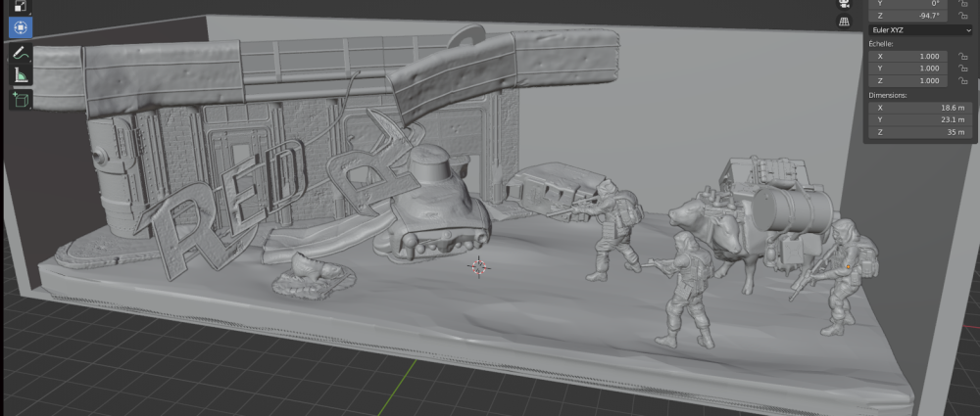The image size is (980, 416).
Task: Toggle lock on Échelle Z
Action: coord(963,80)
